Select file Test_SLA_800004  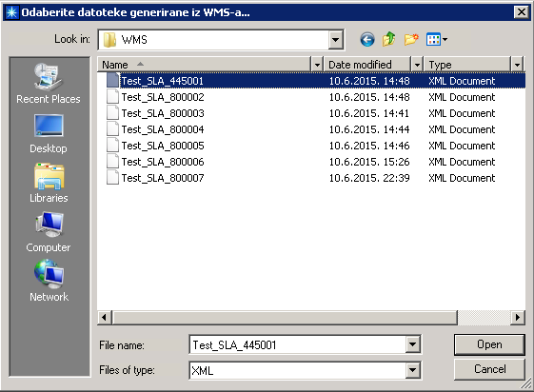[x=163, y=129]
